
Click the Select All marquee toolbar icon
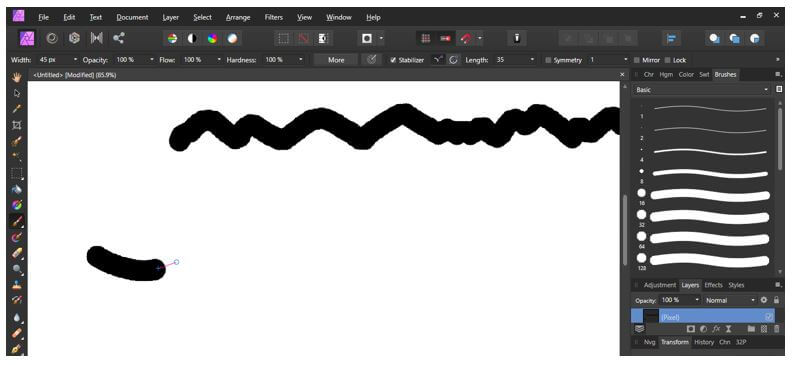(x=284, y=38)
